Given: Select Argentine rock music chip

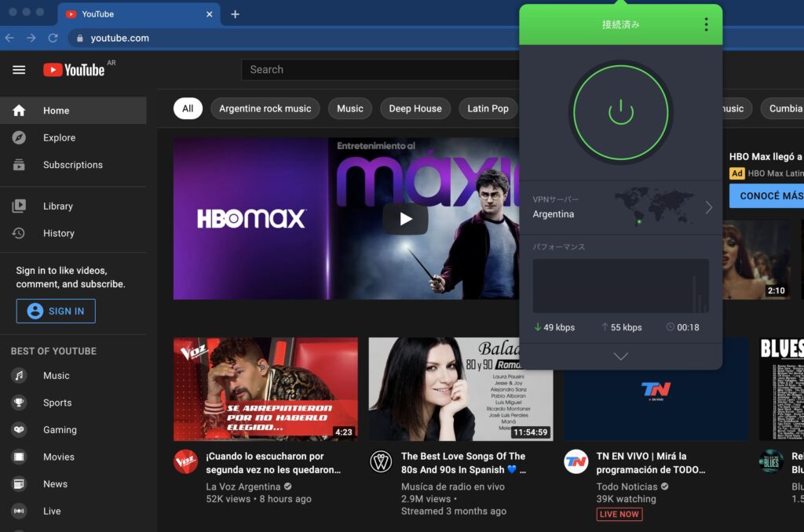Looking at the screenshot, I should [265, 108].
